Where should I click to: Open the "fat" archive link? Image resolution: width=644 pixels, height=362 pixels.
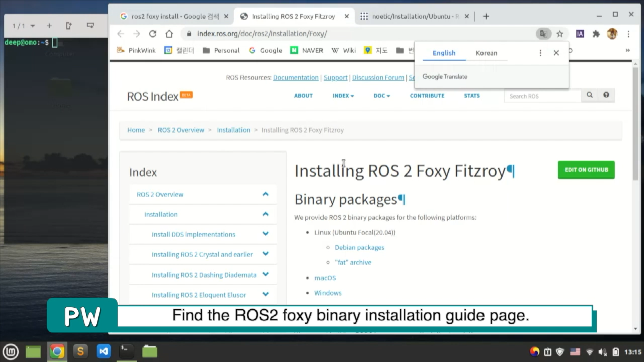point(353,262)
